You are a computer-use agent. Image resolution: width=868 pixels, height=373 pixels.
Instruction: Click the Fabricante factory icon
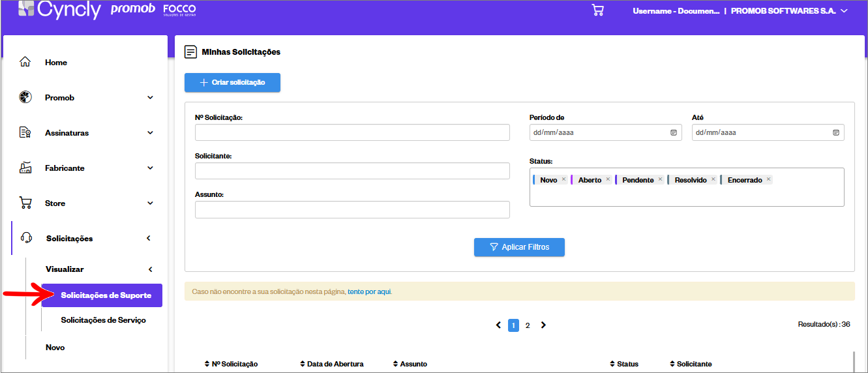pyautogui.click(x=25, y=168)
